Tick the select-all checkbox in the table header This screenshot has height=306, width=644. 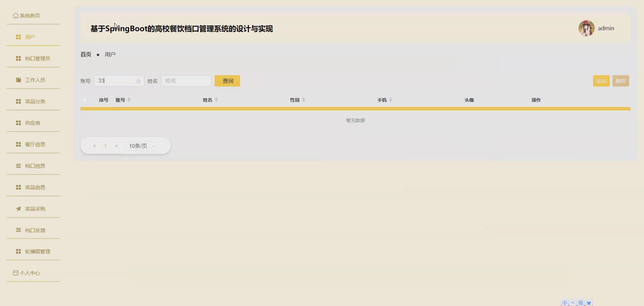pos(85,100)
